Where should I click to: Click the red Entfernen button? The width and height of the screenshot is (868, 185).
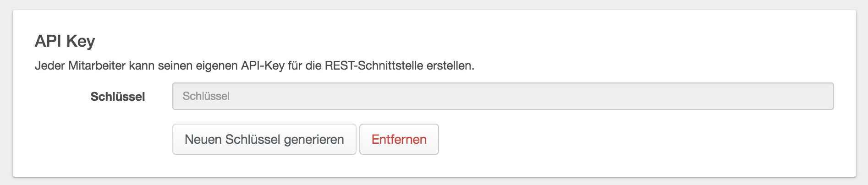pos(399,139)
